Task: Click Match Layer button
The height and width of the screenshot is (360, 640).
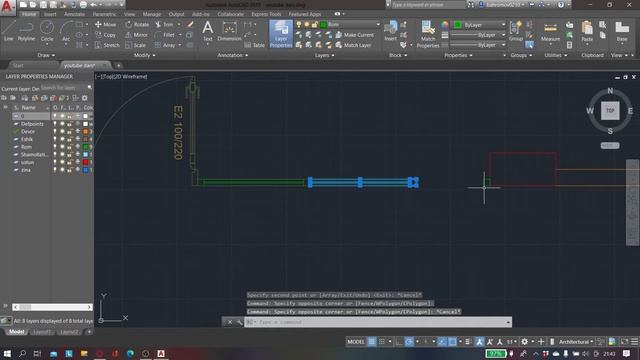Action: [353, 45]
